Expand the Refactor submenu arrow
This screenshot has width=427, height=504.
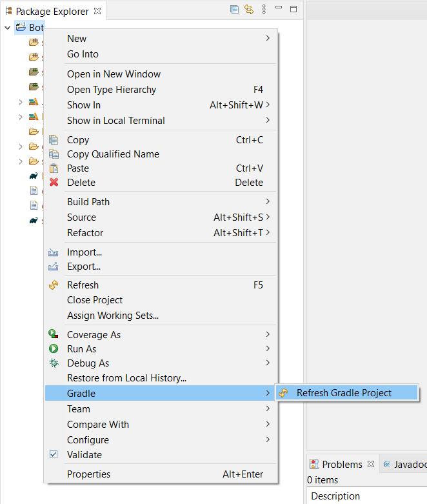click(x=268, y=232)
